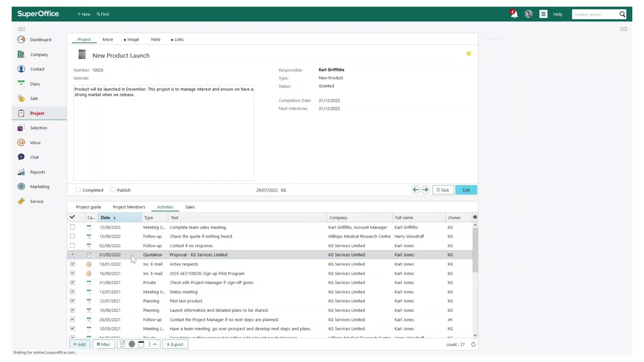Switch to the More tab
This screenshot has height=362, width=644.
108,39
